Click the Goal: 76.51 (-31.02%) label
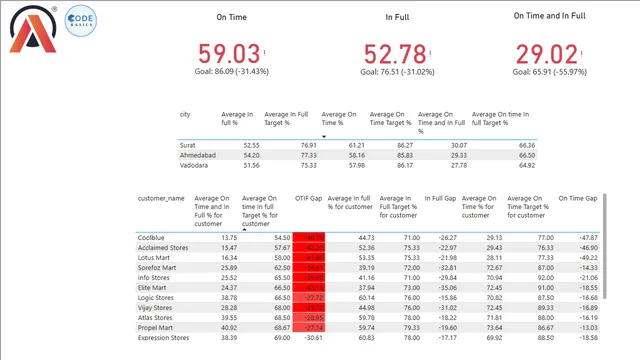The width and height of the screenshot is (640, 360). [x=397, y=72]
